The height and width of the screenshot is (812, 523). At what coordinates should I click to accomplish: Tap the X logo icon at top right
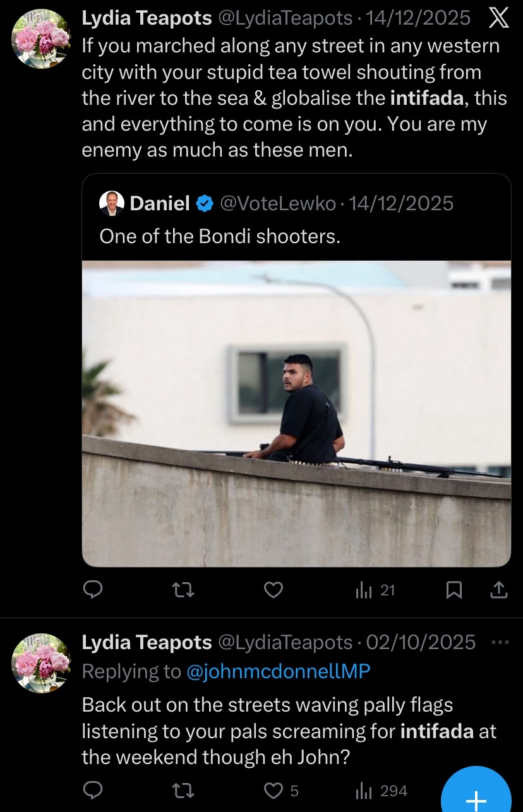click(498, 18)
